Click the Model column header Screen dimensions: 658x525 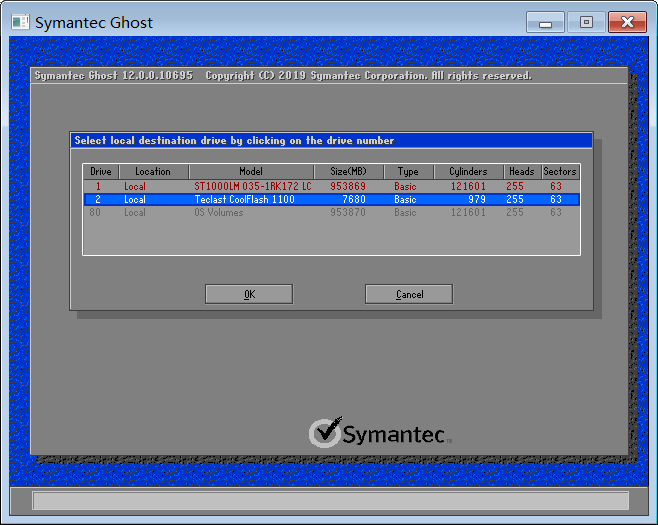[x=251, y=172]
